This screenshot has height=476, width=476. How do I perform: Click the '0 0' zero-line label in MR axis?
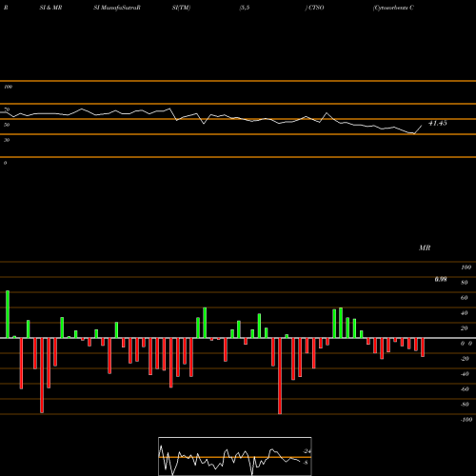[x=466, y=344]
